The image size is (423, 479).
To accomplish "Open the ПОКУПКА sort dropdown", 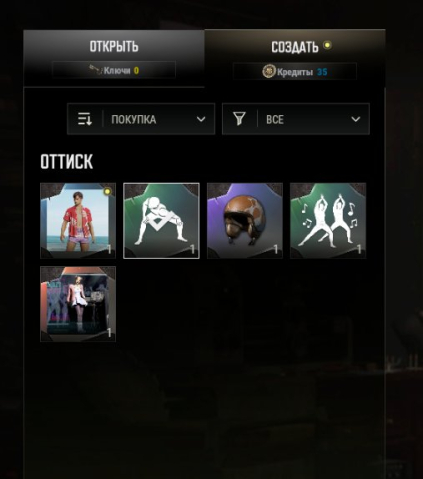I will tap(141, 119).
